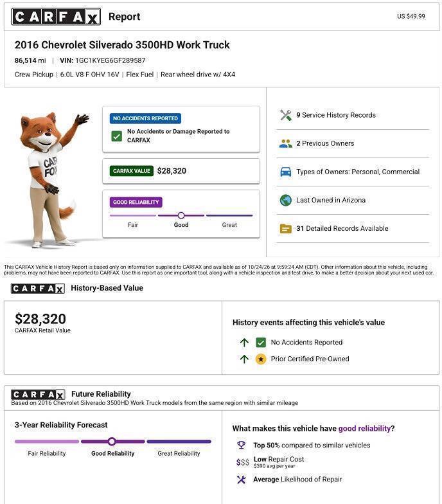
Task: Click the car Types of Owners icon
Action: coord(285,172)
